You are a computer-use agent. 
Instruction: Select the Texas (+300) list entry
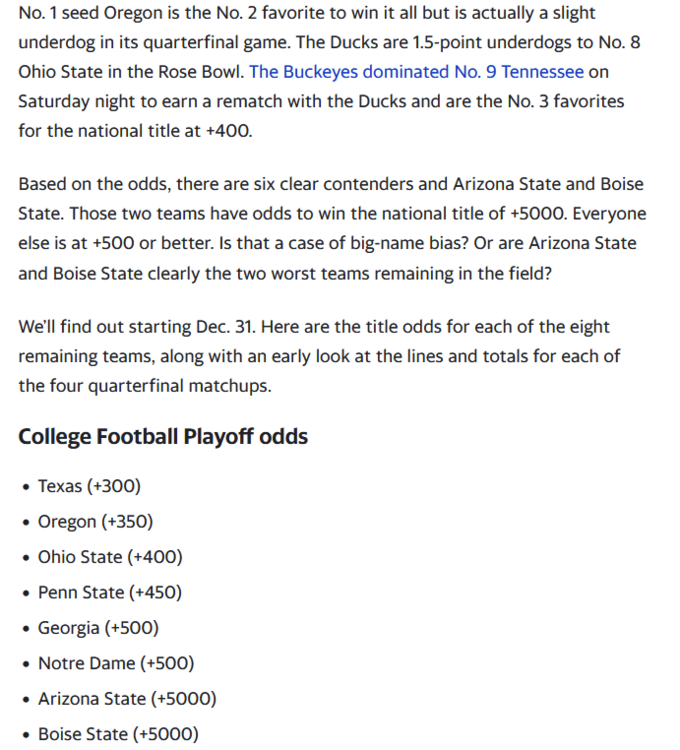pos(89,486)
